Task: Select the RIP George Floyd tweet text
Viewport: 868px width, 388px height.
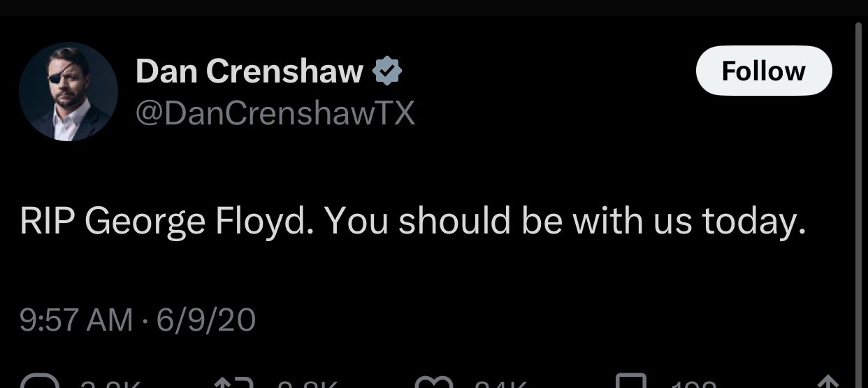Action: (413, 222)
